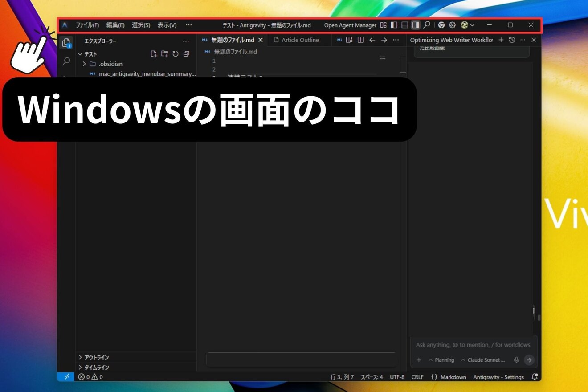
Task: Open agent panel more options ellipsis
Action: [x=523, y=40]
